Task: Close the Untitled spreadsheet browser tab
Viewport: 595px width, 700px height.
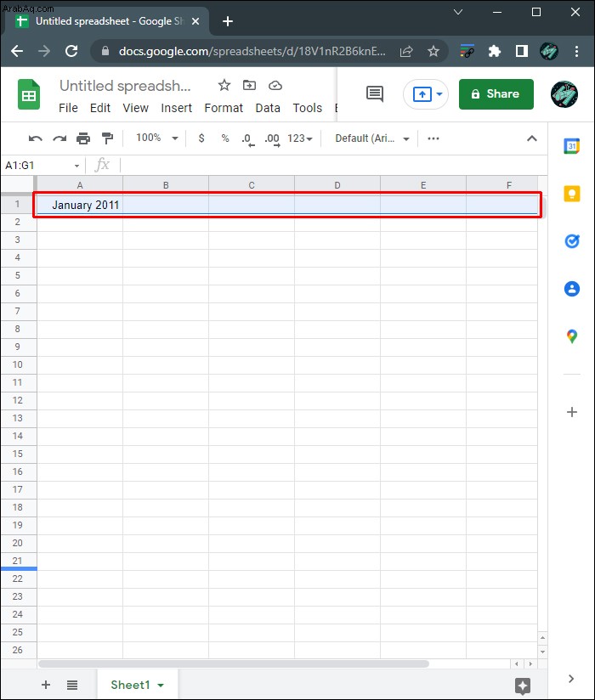Action: click(x=195, y=21)
